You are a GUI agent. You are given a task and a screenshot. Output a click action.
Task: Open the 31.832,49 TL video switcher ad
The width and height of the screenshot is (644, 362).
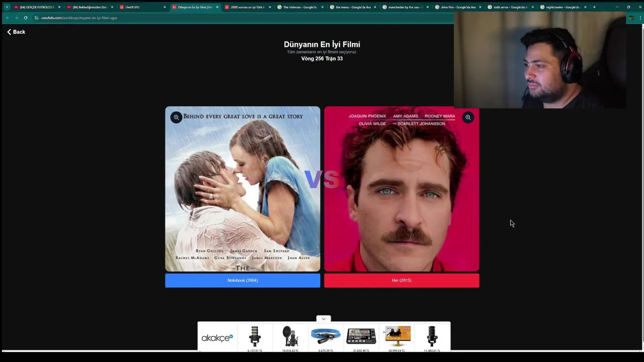point(361,338)
